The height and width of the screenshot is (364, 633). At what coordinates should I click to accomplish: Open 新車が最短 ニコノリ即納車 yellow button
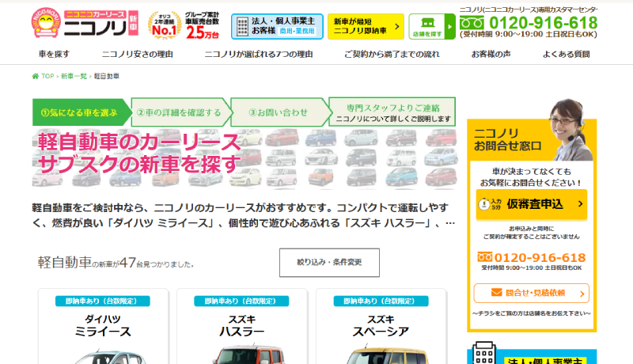(x=366, y=26)
